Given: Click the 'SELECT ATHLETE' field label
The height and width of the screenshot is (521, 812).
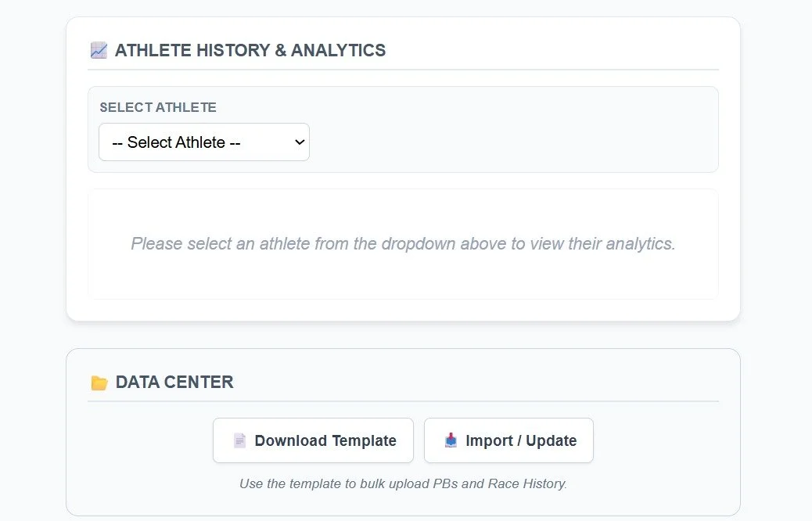Looking at the screenshot, I should point(158,107).
